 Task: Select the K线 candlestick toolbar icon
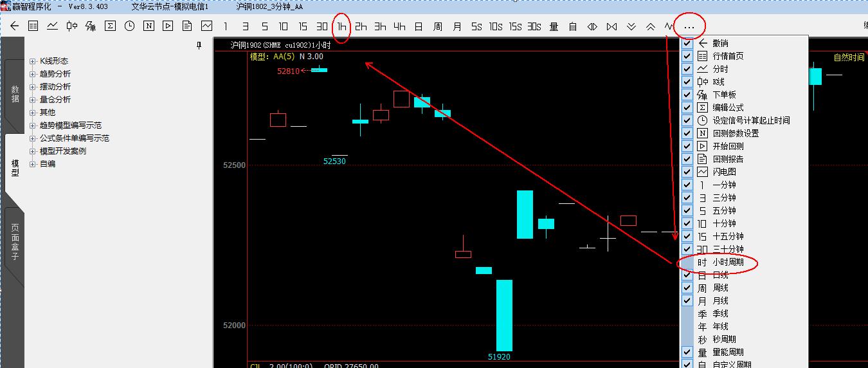coord(71,26)
